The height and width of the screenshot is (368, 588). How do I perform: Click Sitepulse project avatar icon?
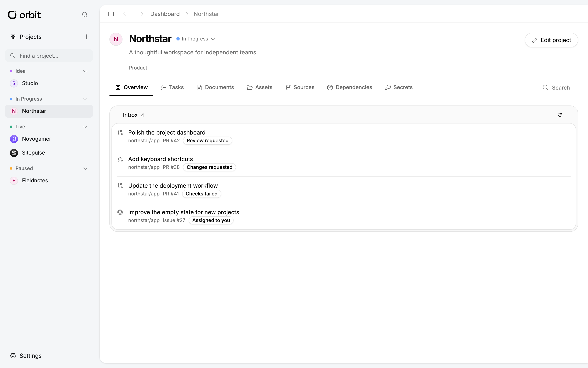point(14,153)
